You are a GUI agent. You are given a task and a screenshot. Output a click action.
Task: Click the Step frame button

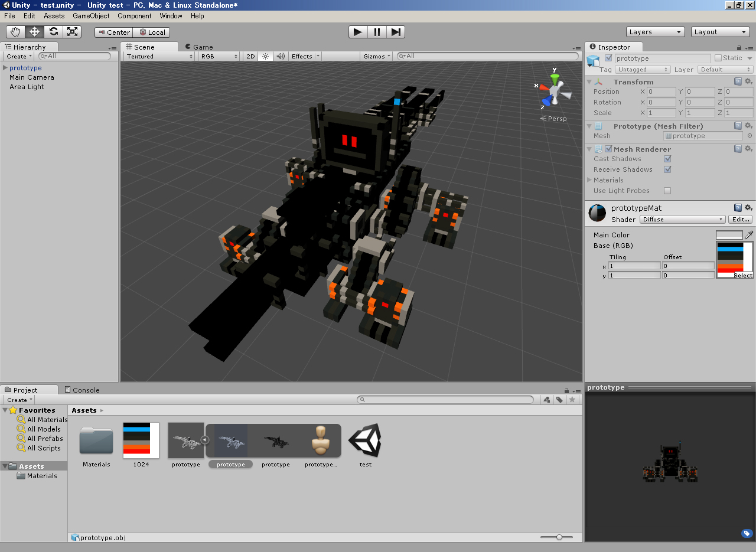tap(396, 32)
